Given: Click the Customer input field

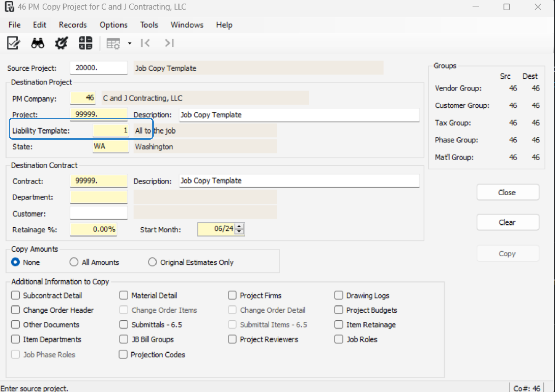Looking at the screenshot, I should click(99, 213).
